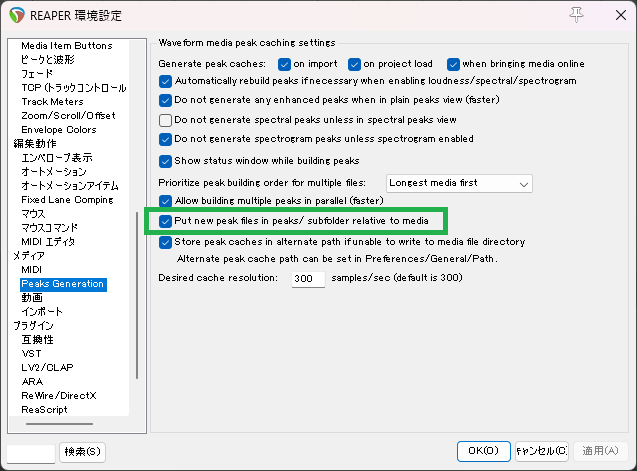Select 'インポート' settings page
637x471 pixels.
[42, 312]
